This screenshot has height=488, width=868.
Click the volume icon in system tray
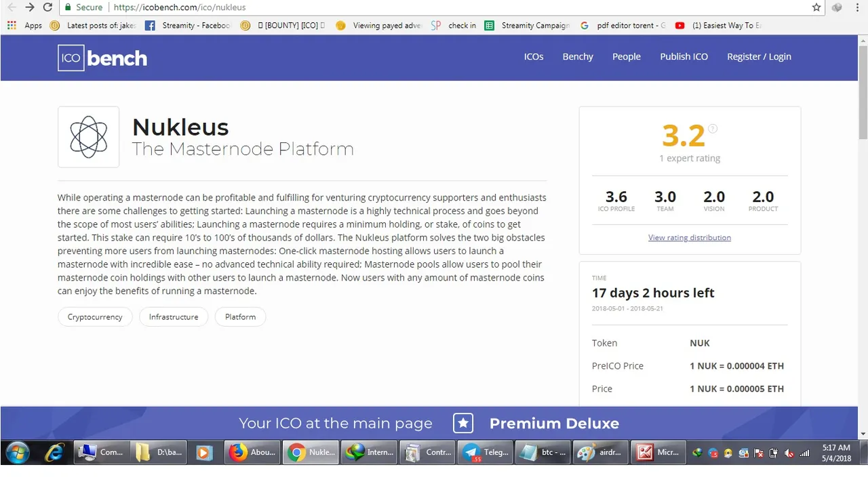789,453
